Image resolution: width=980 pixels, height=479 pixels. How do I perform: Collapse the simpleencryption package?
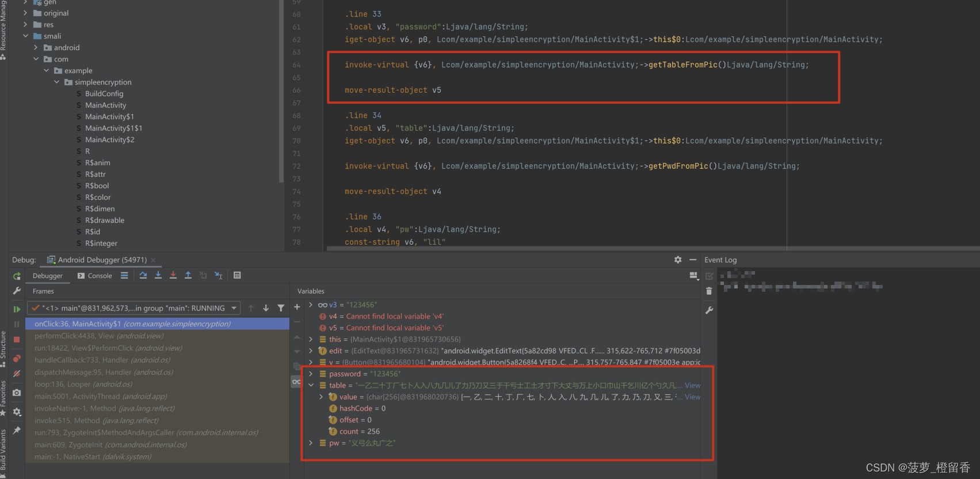[56, 82]
